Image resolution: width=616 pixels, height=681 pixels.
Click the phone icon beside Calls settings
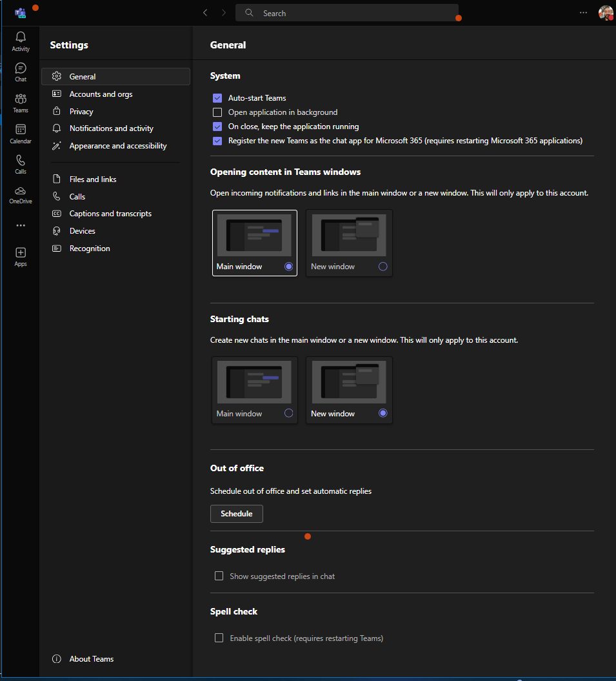pyautogui.click(x=56, y=196)
